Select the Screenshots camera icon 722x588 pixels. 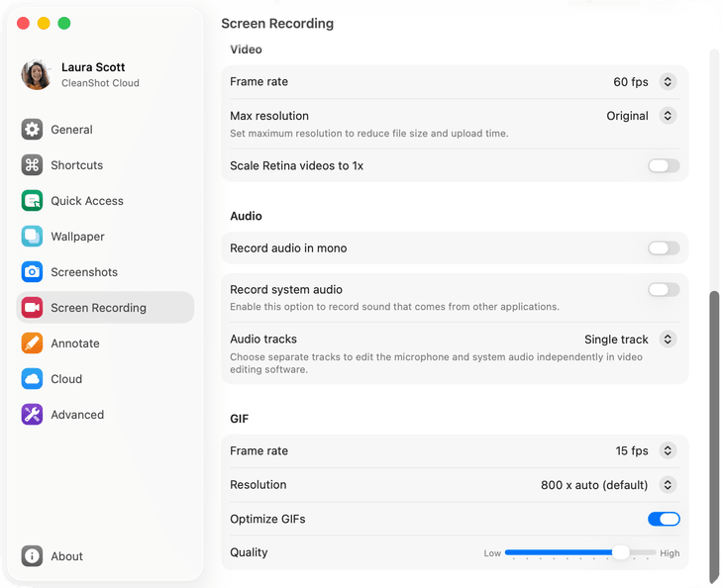point(32,272)
